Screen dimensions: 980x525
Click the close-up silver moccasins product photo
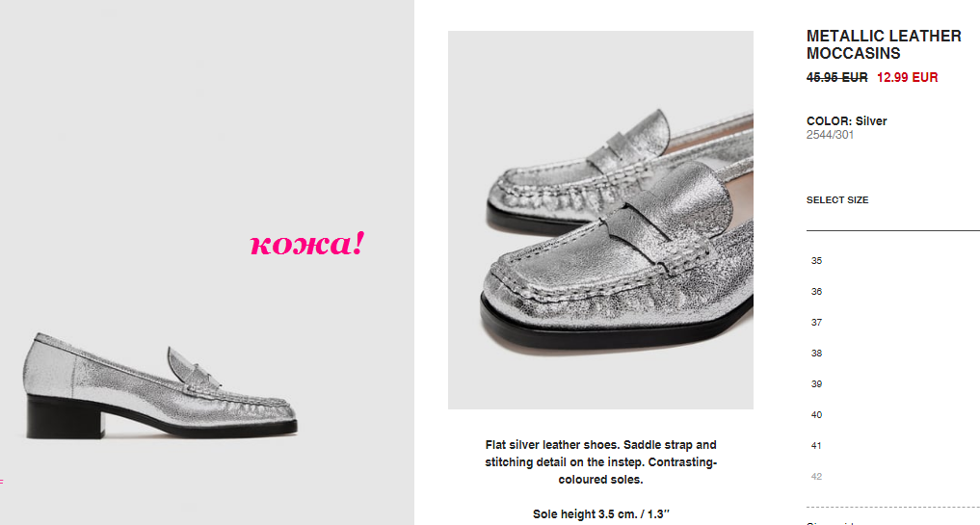[x=600, y=220]
